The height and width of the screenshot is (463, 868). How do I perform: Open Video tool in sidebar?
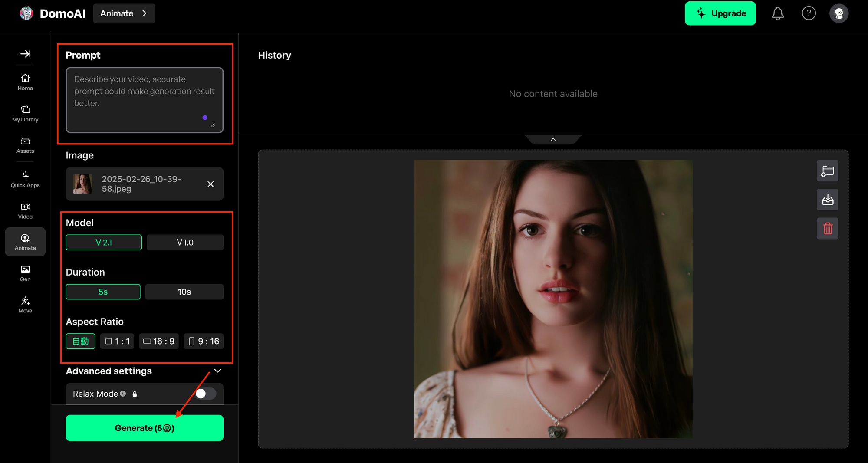[x=25, y=211]
